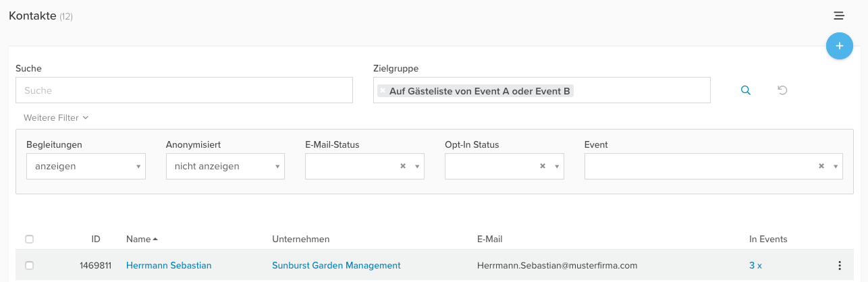Clear the E-Mail-Status filter with x

(x=403, y=166)
